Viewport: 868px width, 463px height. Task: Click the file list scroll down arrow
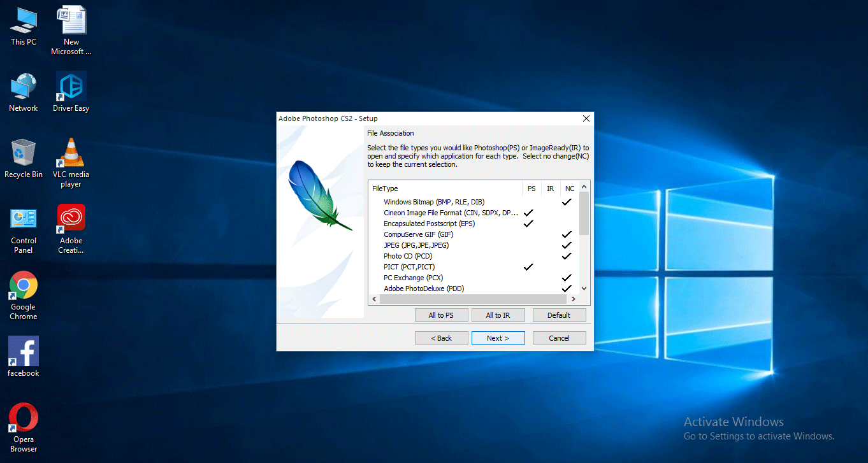point(584,288)
